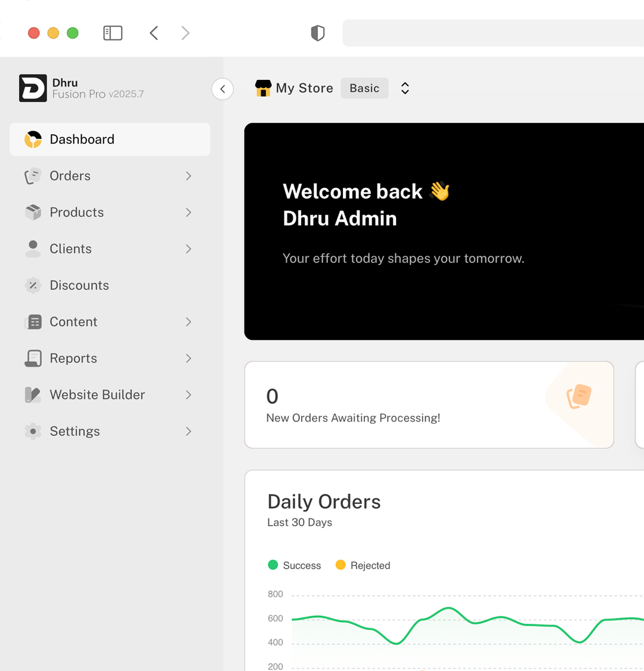Open Settings via the gear icon

pyautogui.click(x=32, y=431)
